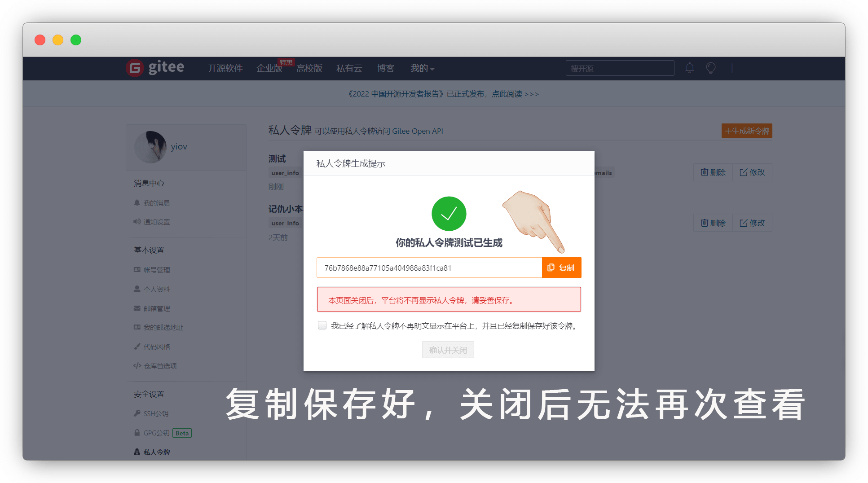The width and height of the screenshot is (868, 483).
Task: Click the Gitee logo icon
Action: 135,68
